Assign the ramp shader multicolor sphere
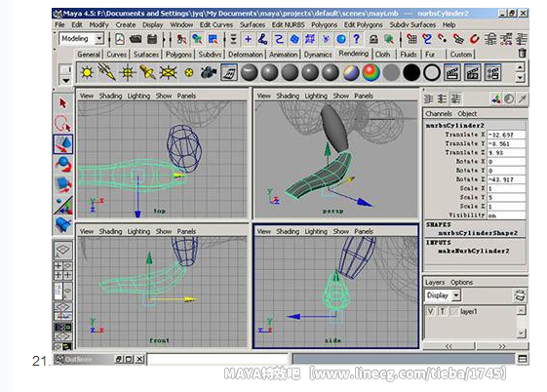This screenshot has height=392, width=547. [371, 73]
